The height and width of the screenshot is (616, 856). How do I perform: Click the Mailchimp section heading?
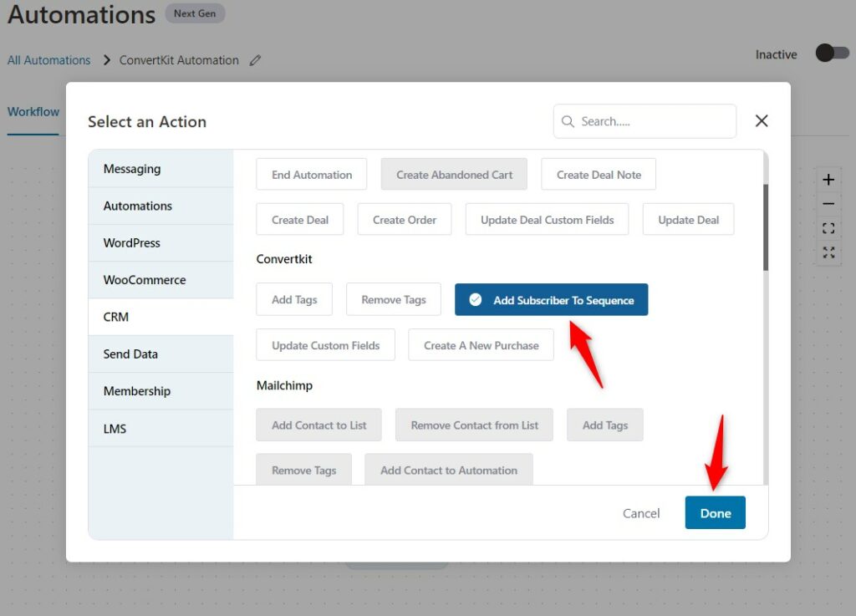pyautogui.click(x=284, y=386)
